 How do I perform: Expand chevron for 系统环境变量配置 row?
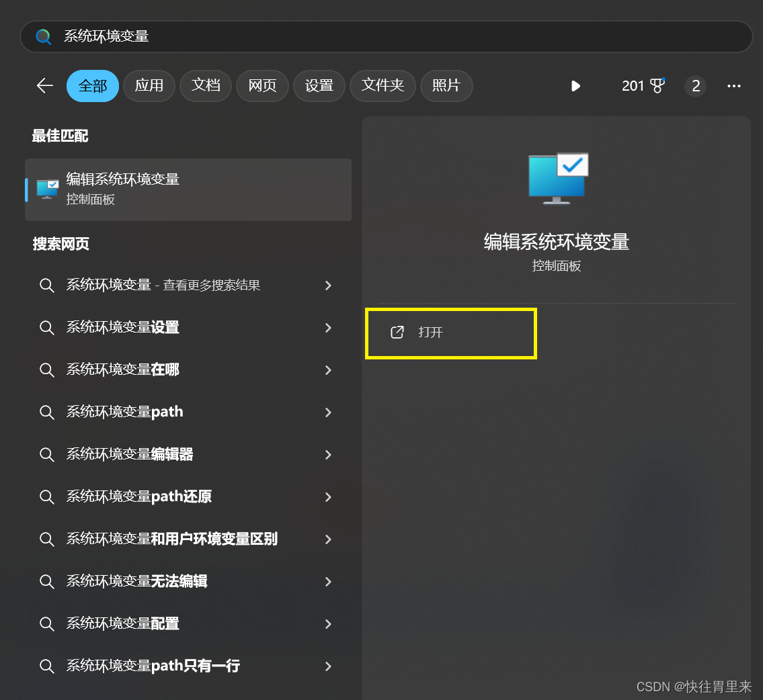[x=329, y=623]
